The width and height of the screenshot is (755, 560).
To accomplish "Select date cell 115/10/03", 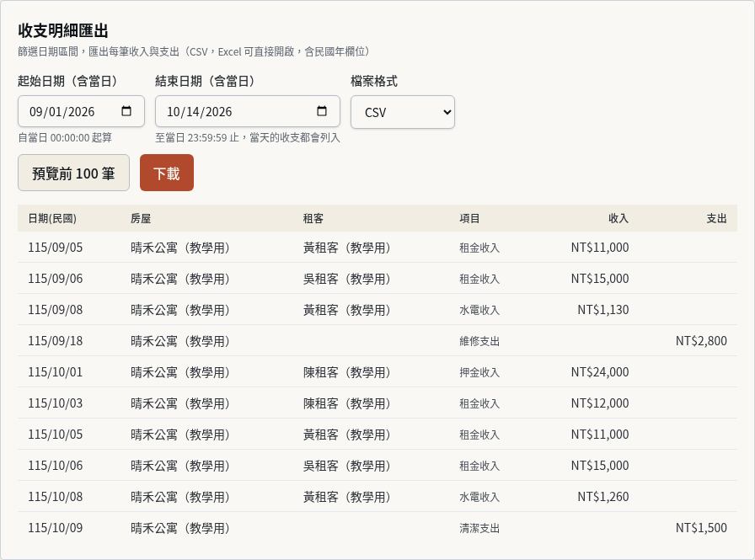I will (56, 403).
